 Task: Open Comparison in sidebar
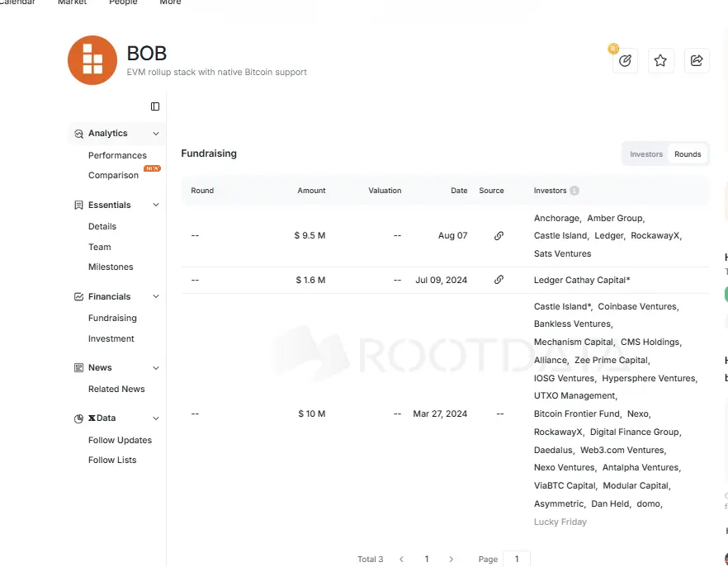click(113, 176)
